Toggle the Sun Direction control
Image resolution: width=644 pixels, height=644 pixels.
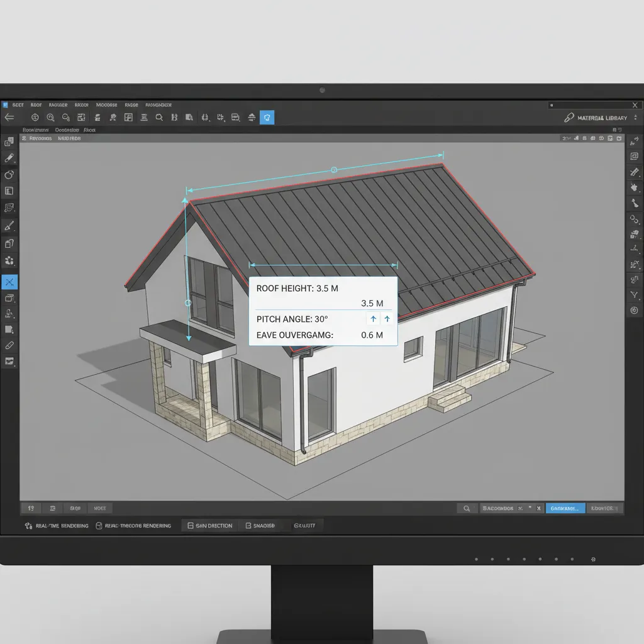209,526
